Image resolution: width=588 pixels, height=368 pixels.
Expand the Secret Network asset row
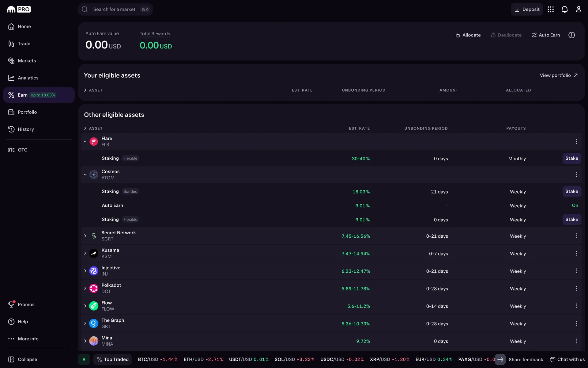pos(85,236)
